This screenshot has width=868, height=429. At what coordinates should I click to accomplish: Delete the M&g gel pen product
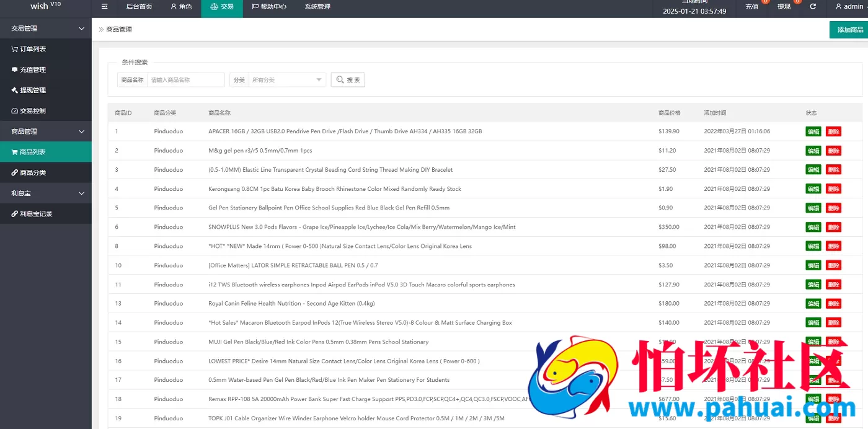pos(833,151)
